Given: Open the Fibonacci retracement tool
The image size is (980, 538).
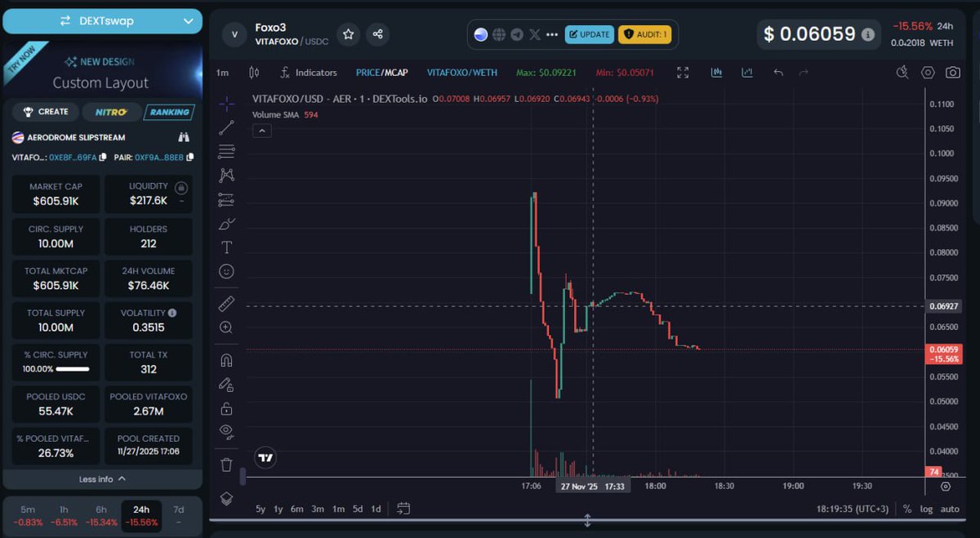Looking at the screenshot, I should tap(226, 152).
